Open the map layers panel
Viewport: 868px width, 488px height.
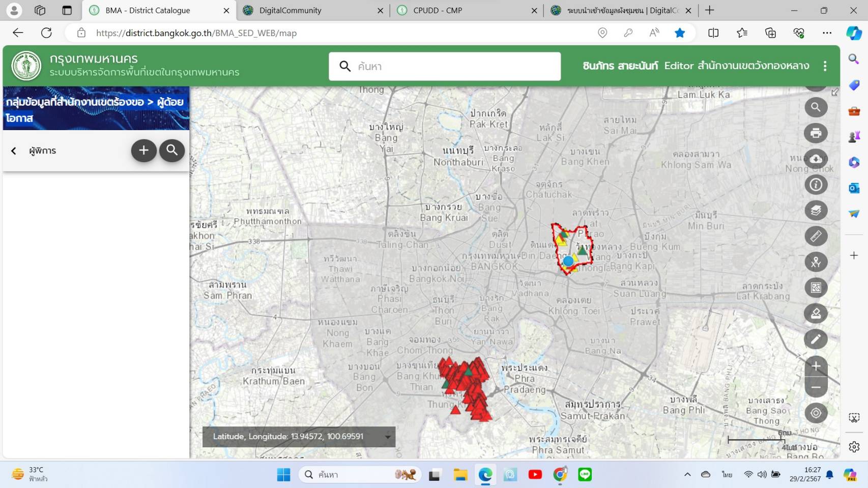tap(816, 210)
